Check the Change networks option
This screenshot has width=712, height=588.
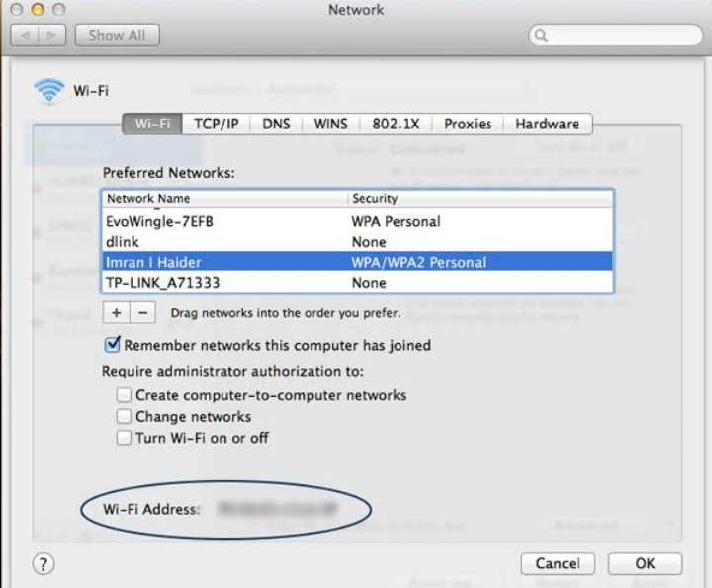tap(124, 416)
